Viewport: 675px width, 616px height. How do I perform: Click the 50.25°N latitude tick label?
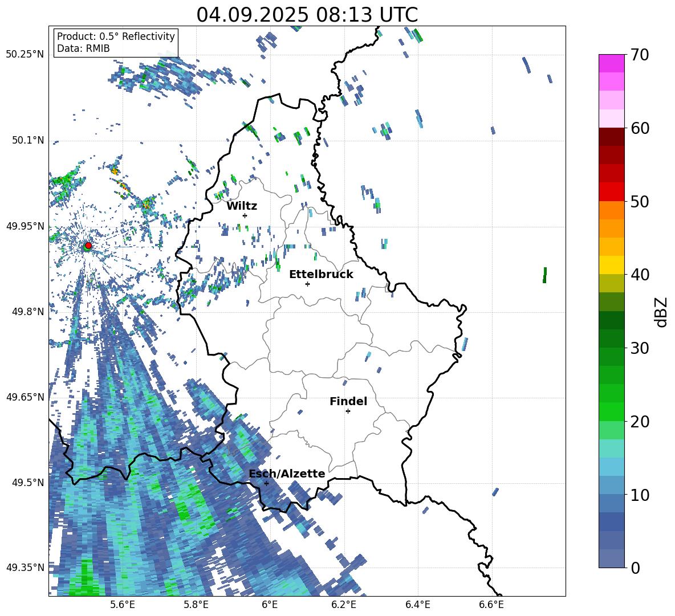[x=25, y=55]
